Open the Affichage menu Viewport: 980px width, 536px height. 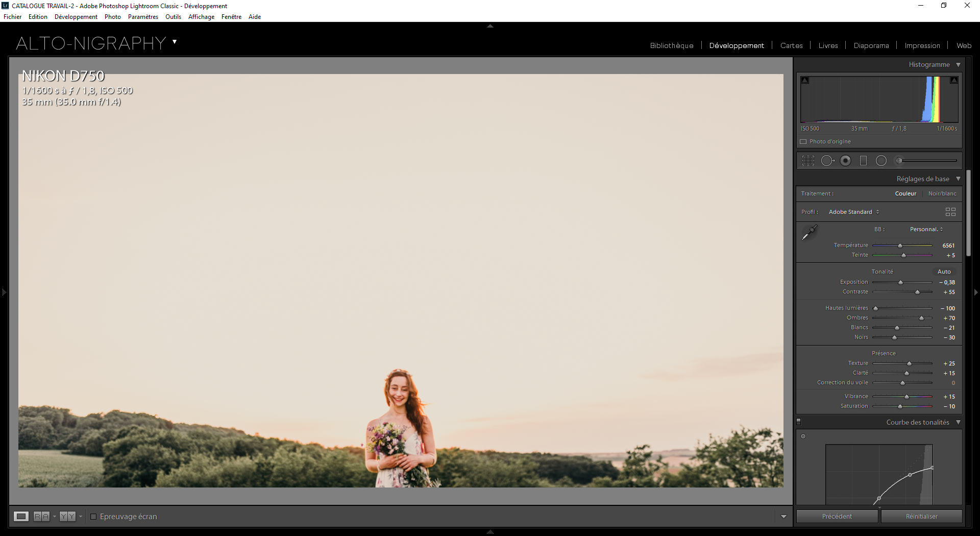click(201, 16)
